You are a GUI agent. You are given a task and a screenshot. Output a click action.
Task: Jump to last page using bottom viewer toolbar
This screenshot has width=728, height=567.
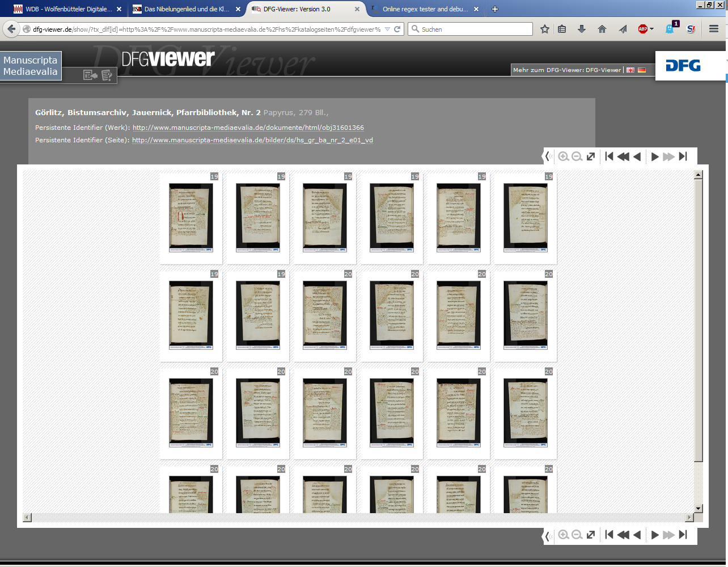[x=683, y=534]
